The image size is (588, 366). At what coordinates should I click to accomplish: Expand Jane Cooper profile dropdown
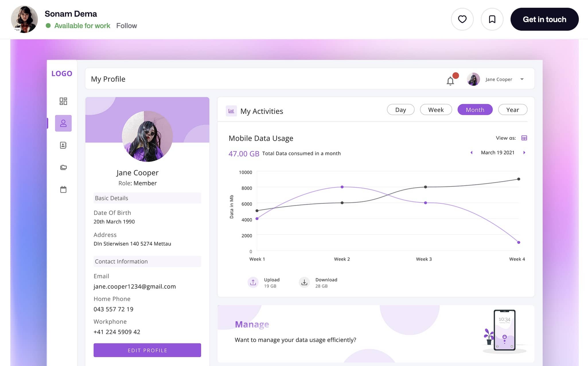(522, 79)
